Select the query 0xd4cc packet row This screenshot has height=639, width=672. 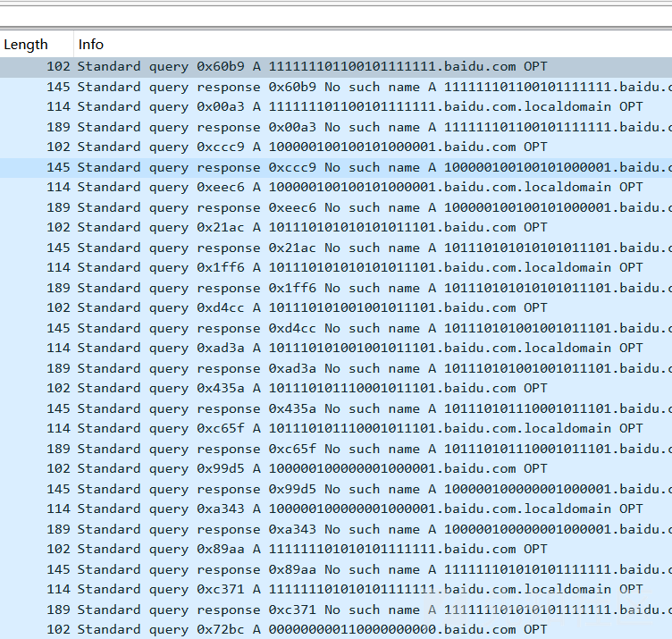point(336,308)
